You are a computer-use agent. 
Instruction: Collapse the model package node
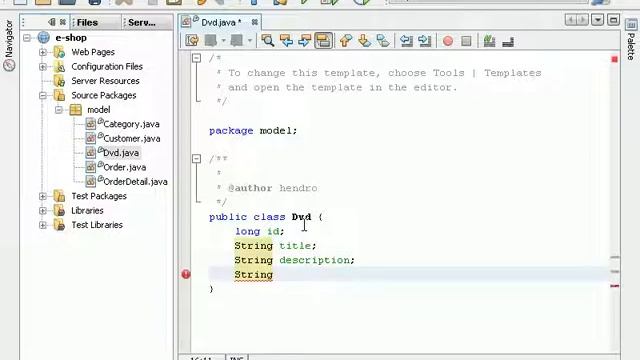tap(59, 110)
